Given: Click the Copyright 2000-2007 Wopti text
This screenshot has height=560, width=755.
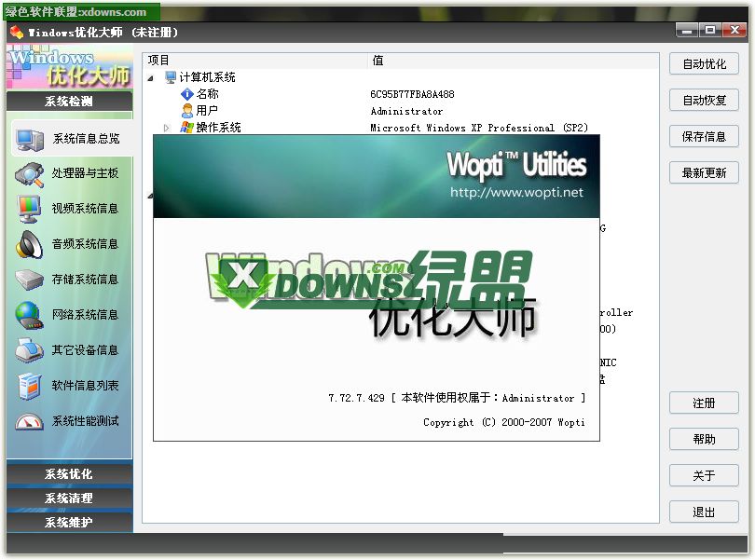Looking at the screenshot, I should point(504,422).
